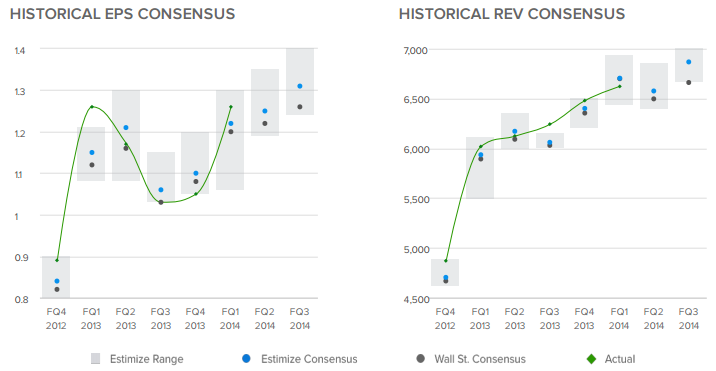Click FQ1 2014 label on revenue chart axis

619,318
